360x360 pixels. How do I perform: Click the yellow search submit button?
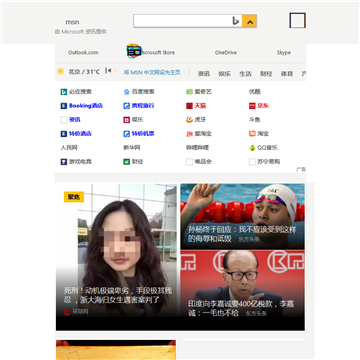[x=249, y=21]
